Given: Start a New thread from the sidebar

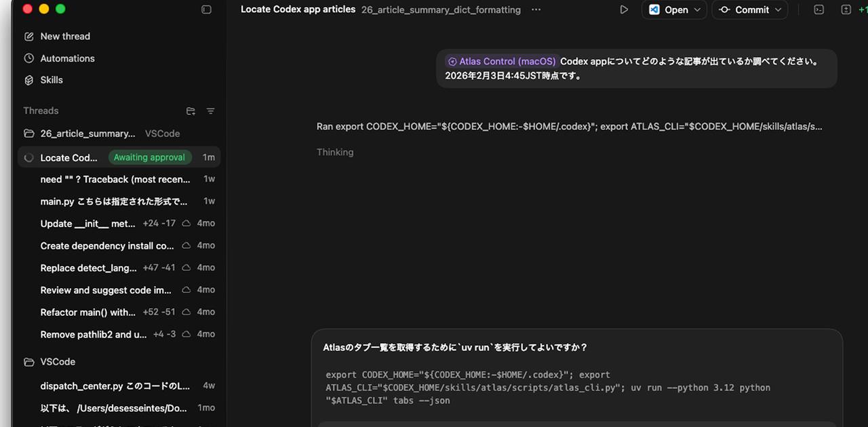Looking at the screenshot, I should [65, 36].
